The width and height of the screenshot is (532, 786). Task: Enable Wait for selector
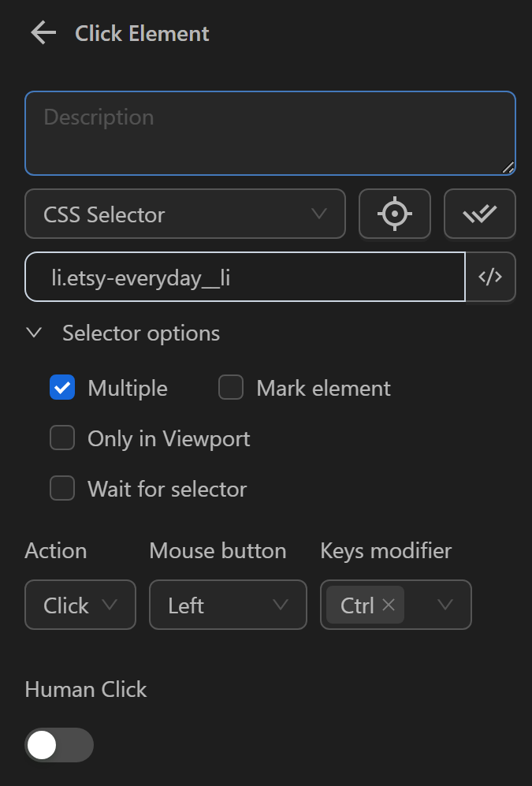(x=62, y=488)
